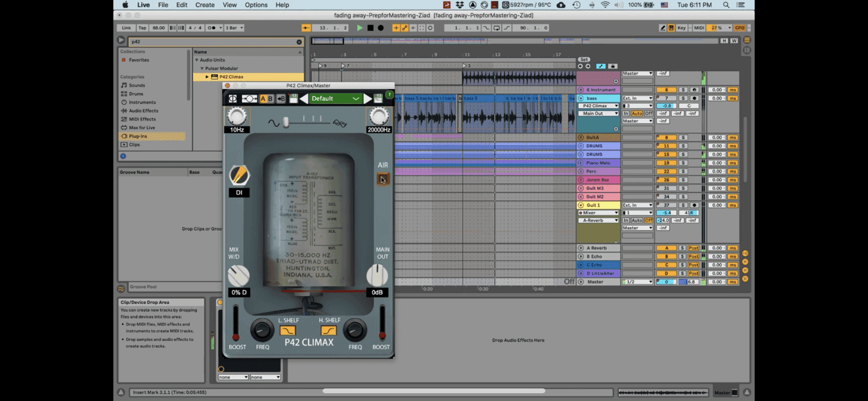Open macOS Spotlight search icon

726,5
